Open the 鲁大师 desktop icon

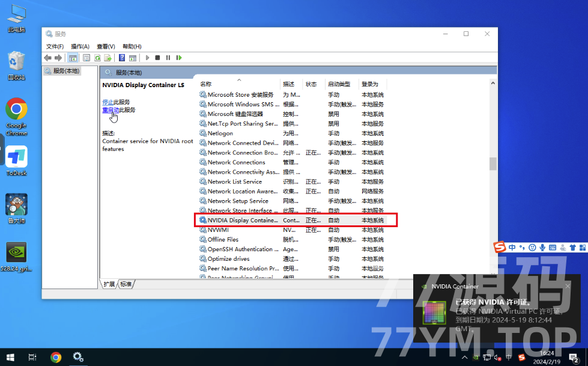(x=16, y=209)
